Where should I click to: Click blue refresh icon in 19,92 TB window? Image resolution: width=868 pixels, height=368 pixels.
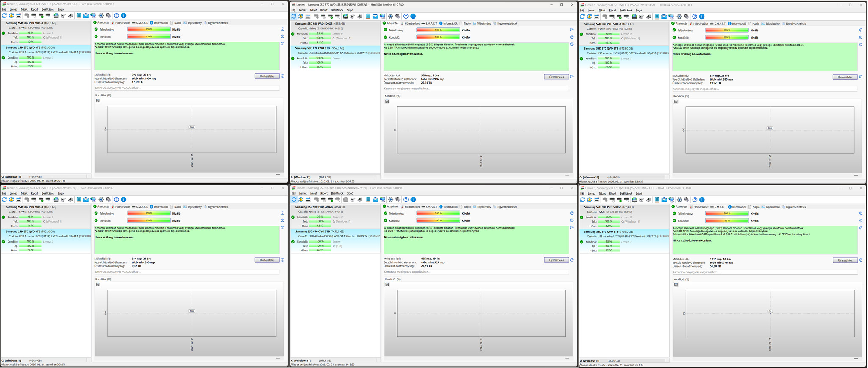click(x=582, y=17)
